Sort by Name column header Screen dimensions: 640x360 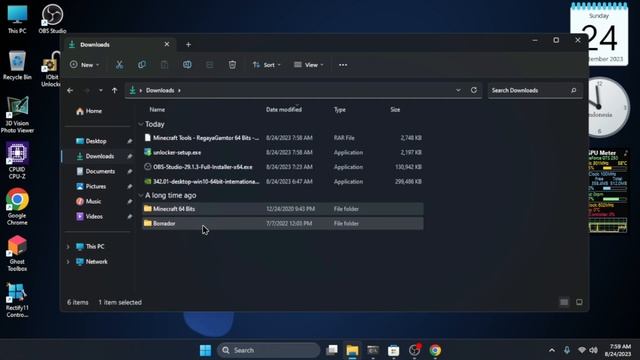click(x=157, y=109)
